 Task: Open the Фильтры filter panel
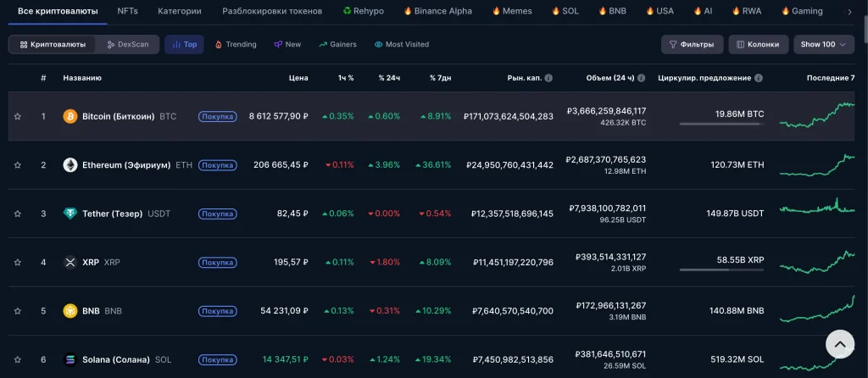tap(692, 44)
